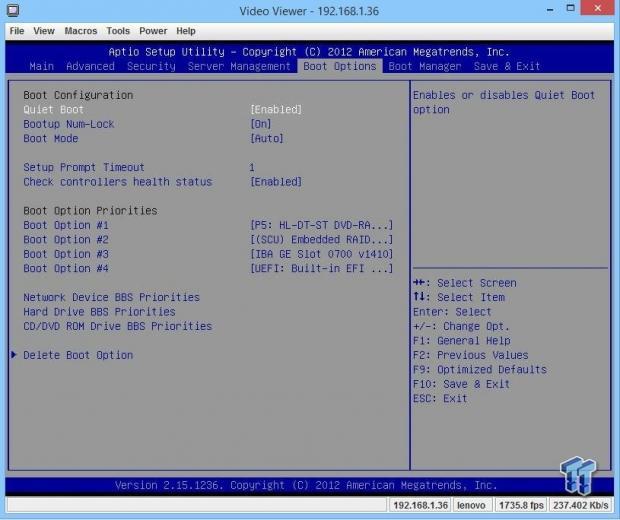The image size is (620, 520).
Task: Open the View menu
Action: coord(44,31)
